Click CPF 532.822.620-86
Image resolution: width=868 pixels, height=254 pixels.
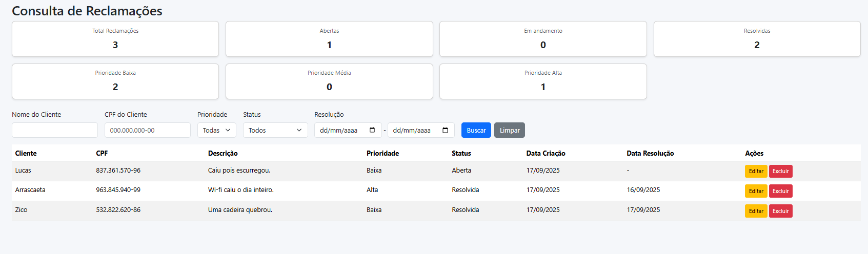[x=118, y=210]
